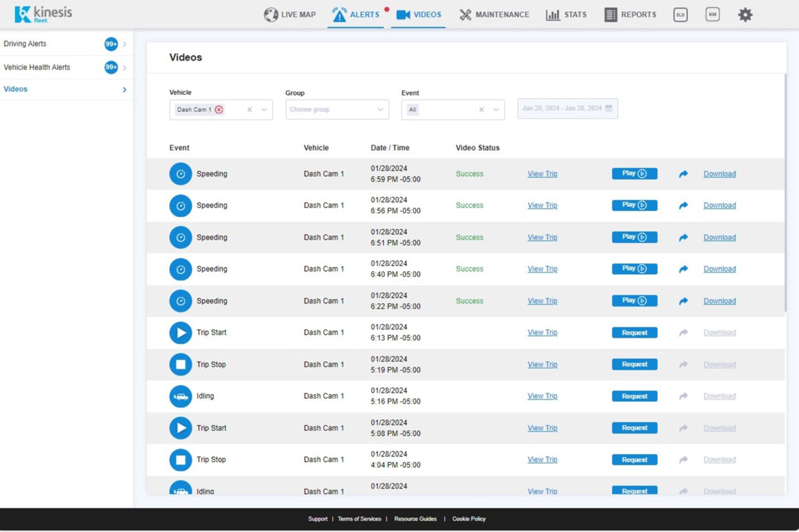Open the Choose group dropdown
Screen dimensions: 799x532
337,110
